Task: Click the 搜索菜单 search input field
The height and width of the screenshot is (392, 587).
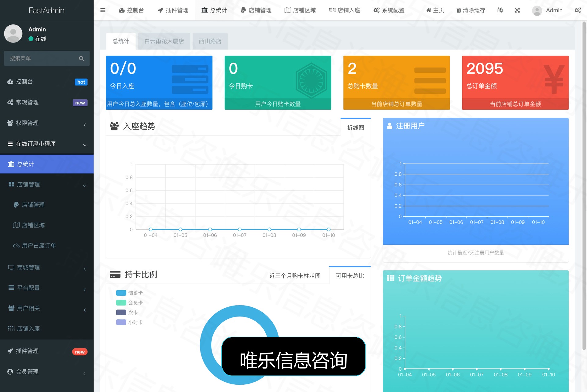Action: [47, 58]
